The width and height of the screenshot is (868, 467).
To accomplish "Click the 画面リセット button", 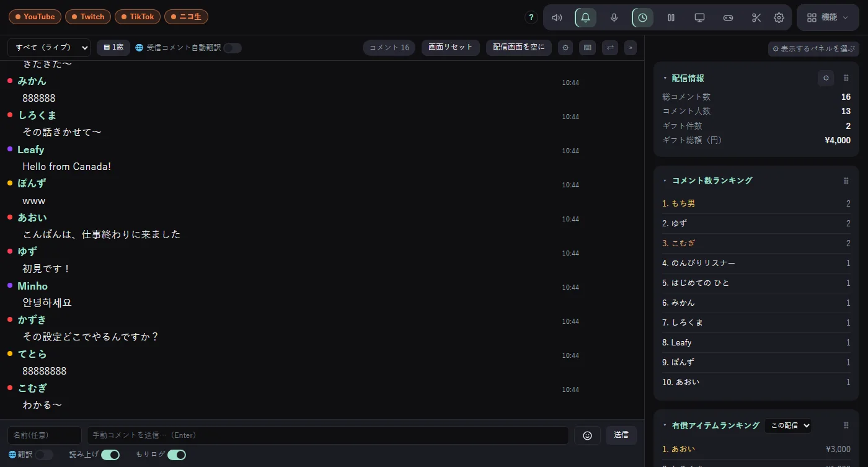I will (x=451, y=48).
